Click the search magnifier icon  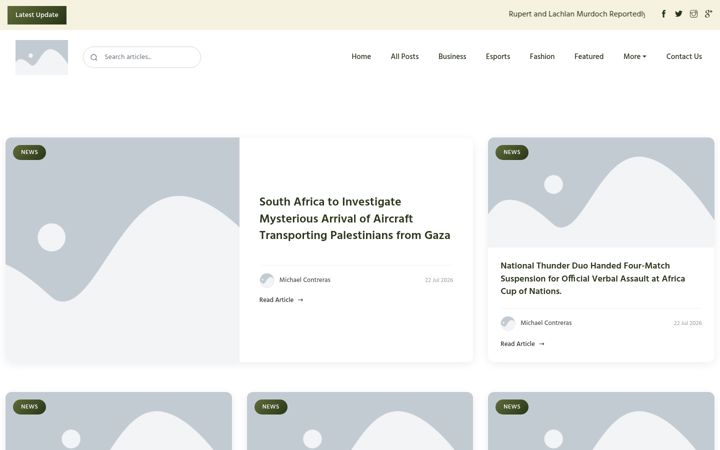pos(94,57)
